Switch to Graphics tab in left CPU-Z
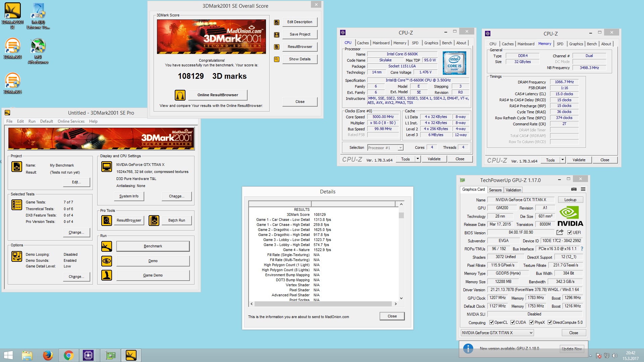Viewport: 644px width, 362px height. pos(431,43)
